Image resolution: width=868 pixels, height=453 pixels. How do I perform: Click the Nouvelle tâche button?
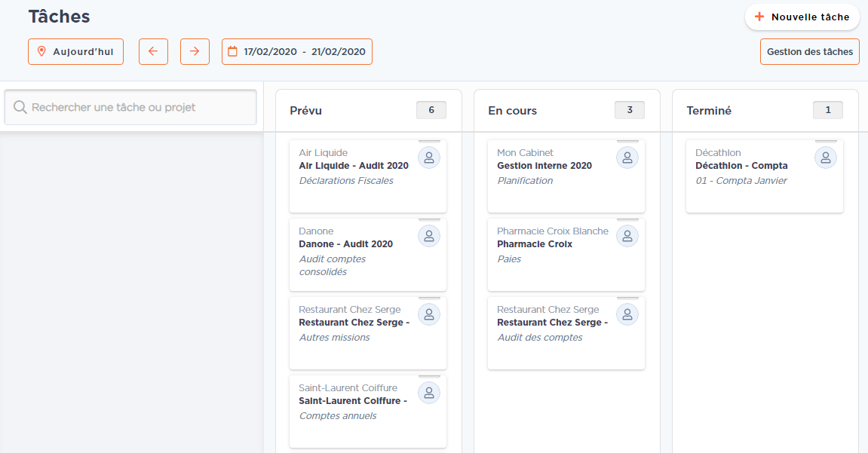coord(802,17)
